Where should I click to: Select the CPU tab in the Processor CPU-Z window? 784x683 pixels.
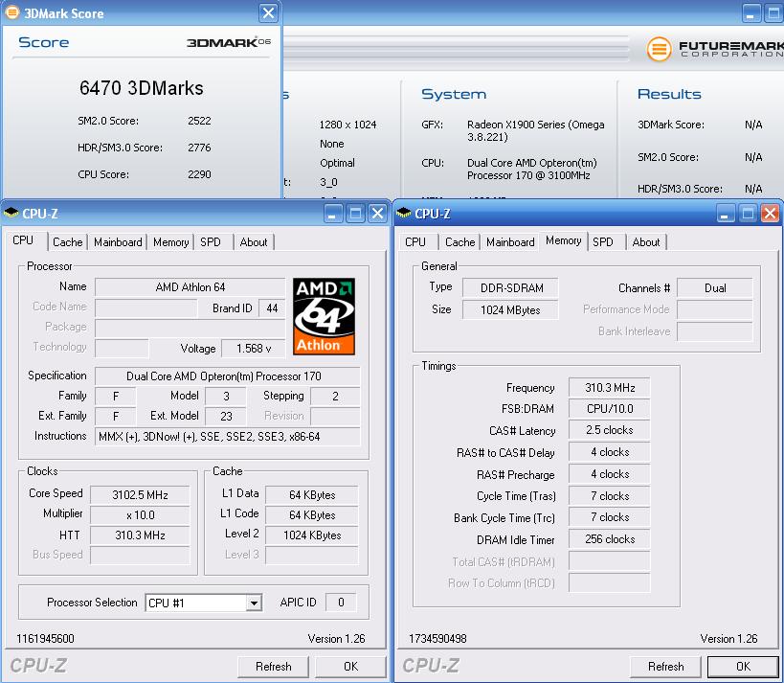24,240
